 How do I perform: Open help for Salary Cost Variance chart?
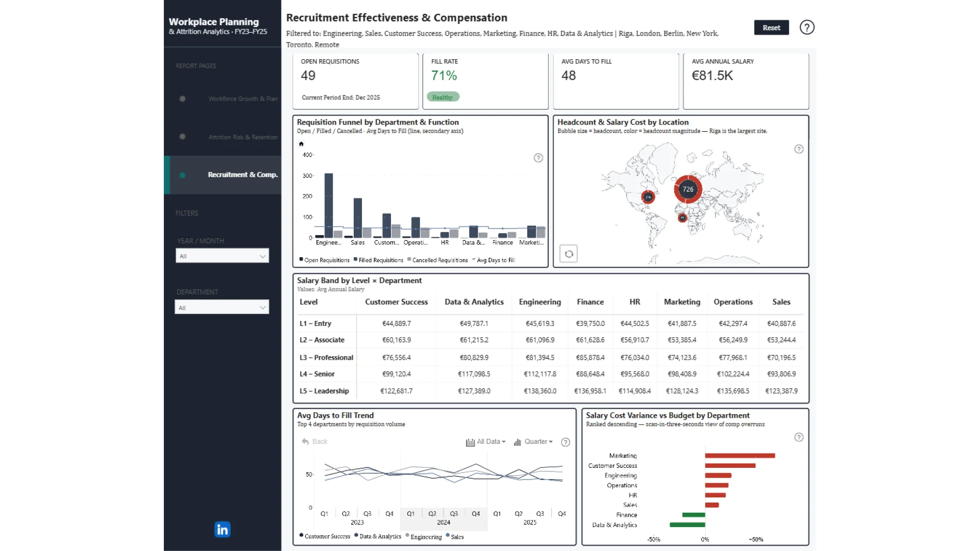(799, 437)
